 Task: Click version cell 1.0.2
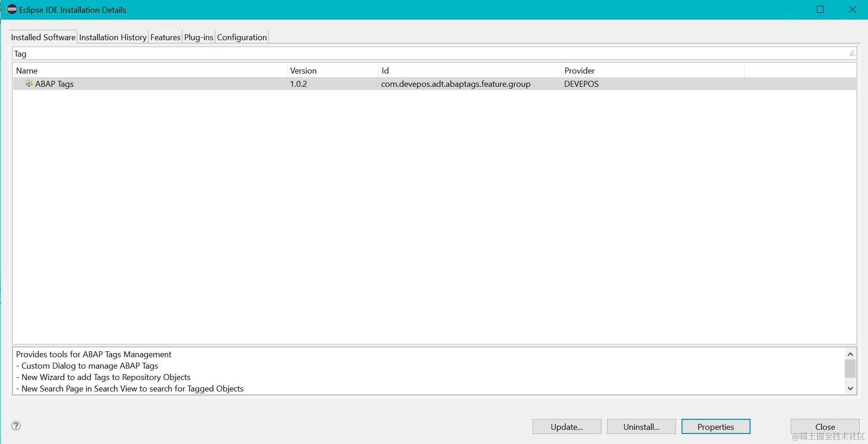298,84
